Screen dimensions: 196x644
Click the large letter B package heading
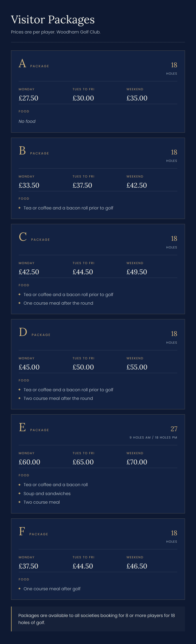coord(23,151)
